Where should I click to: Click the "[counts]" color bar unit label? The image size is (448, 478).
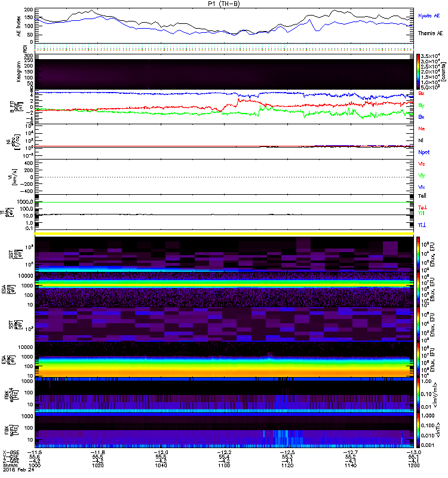443,72
